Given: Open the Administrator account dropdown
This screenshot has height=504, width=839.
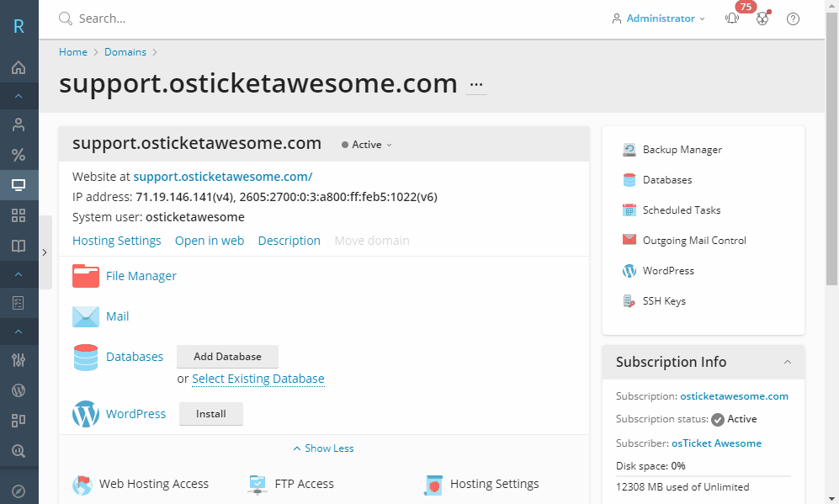Looking at the screenshot, I should [659, 19].
